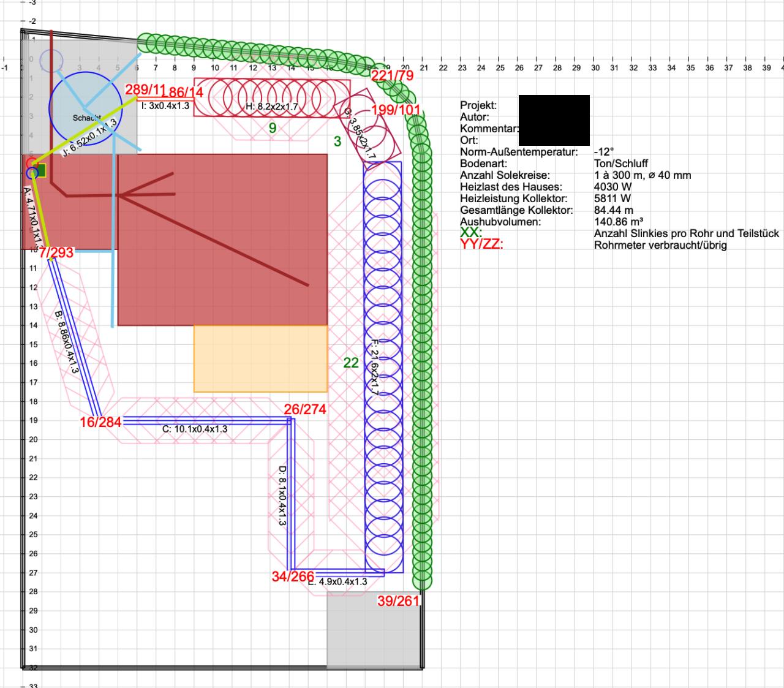This screenshot has height=688, width=784.
Task: Select the red label 199/101
Action: [396, 111]
